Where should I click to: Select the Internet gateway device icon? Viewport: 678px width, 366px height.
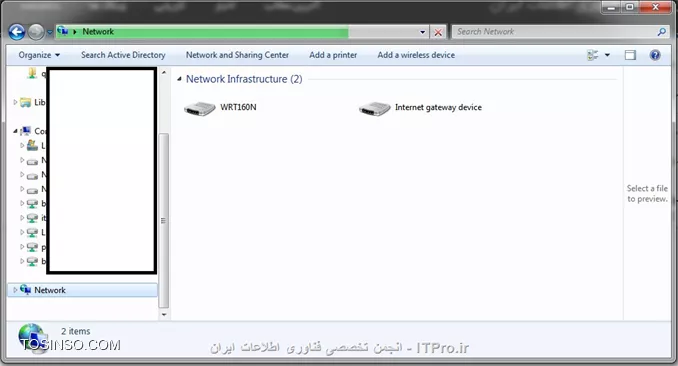(374, 108)
